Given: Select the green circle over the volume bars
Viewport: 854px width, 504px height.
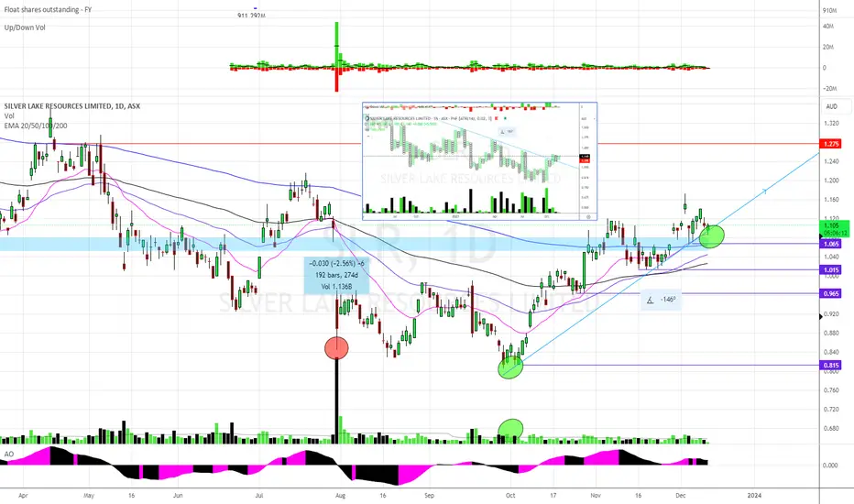Looking at the screenshot, I should pos(511,430).
